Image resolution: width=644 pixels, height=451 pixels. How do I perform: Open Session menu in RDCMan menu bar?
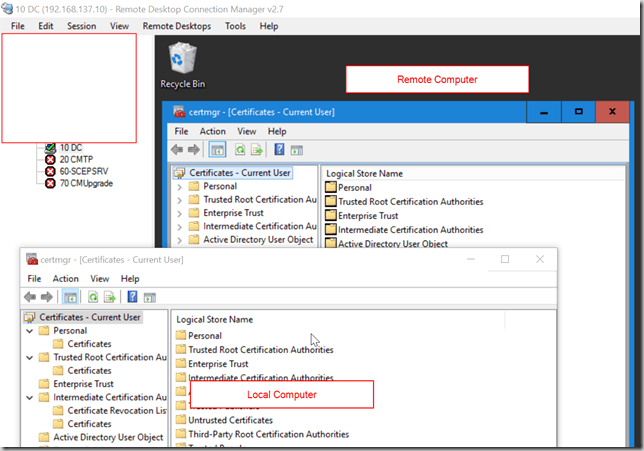point(81,26)
